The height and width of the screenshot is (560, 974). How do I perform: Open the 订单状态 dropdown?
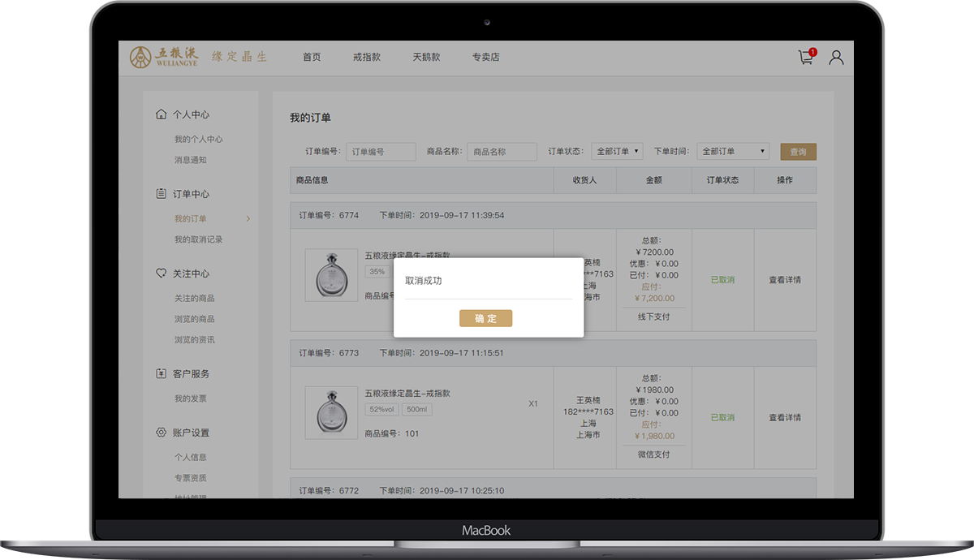(617, 151)
